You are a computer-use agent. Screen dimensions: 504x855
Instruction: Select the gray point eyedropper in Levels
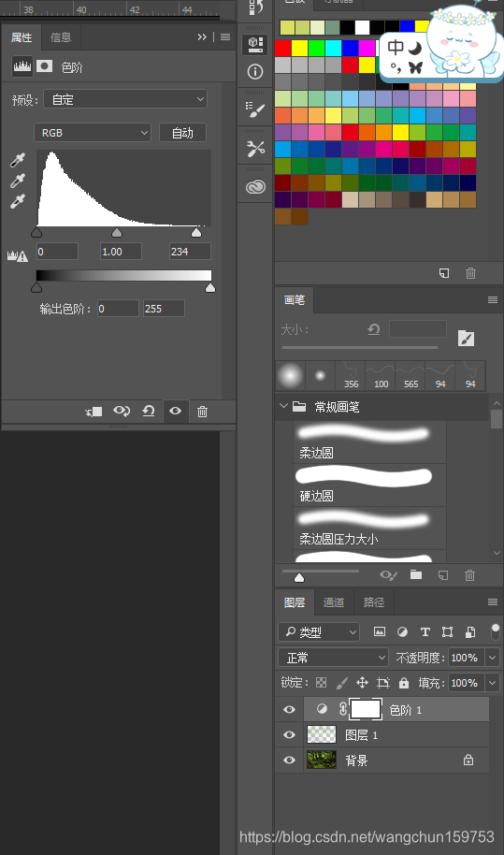point(18,181)
